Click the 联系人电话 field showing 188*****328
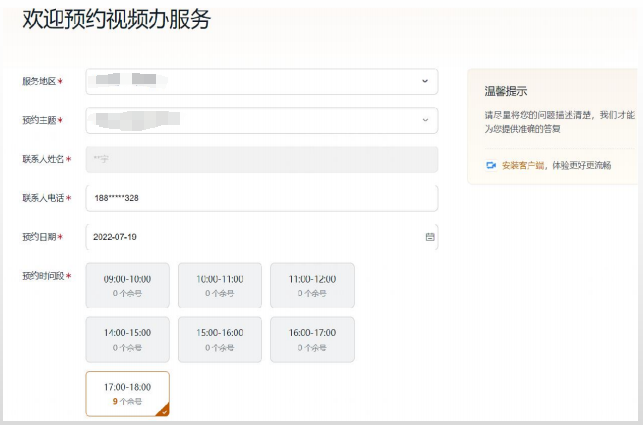643x425 pixels. 262,198
